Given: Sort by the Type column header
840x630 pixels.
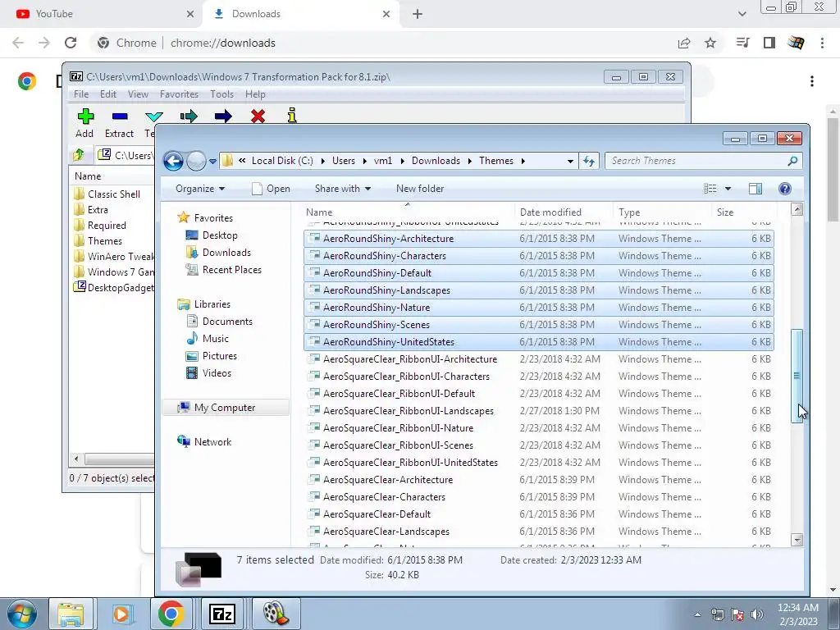Looking at the screenshot, I should coord(662,212).
